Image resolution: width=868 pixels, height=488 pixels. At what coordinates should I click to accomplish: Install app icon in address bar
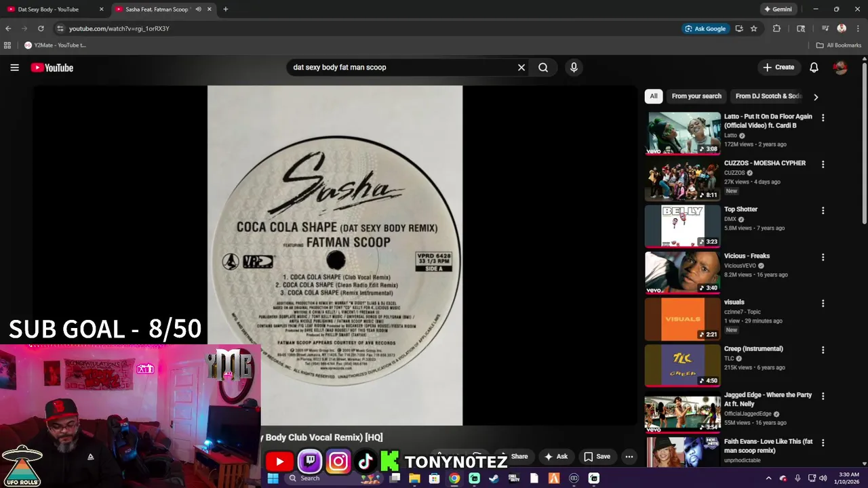click(739, 28)
